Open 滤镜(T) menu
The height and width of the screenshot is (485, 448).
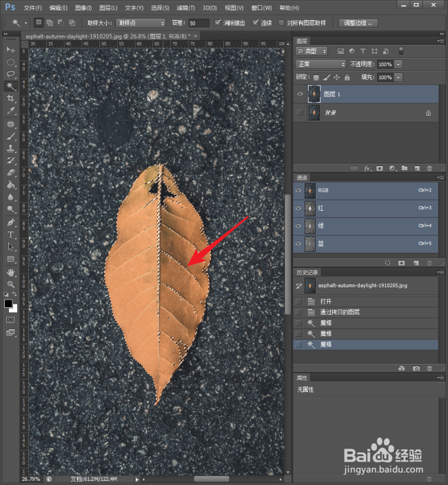point(185,8)
